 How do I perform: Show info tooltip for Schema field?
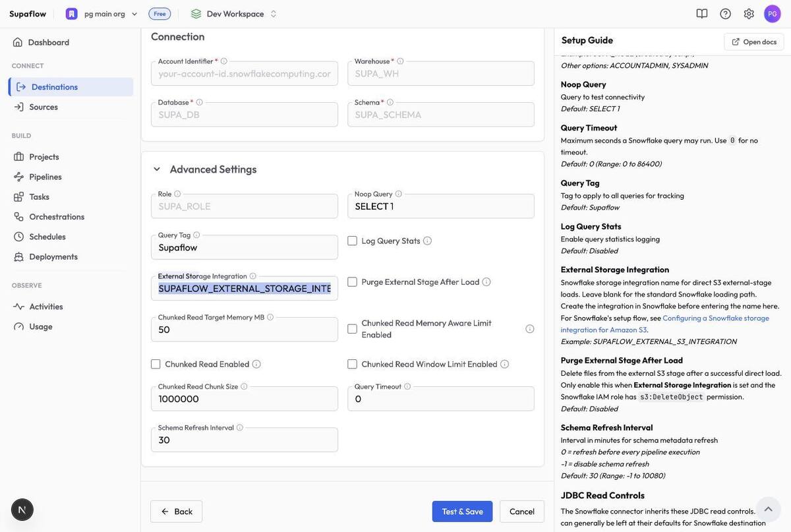pos(390,102)
